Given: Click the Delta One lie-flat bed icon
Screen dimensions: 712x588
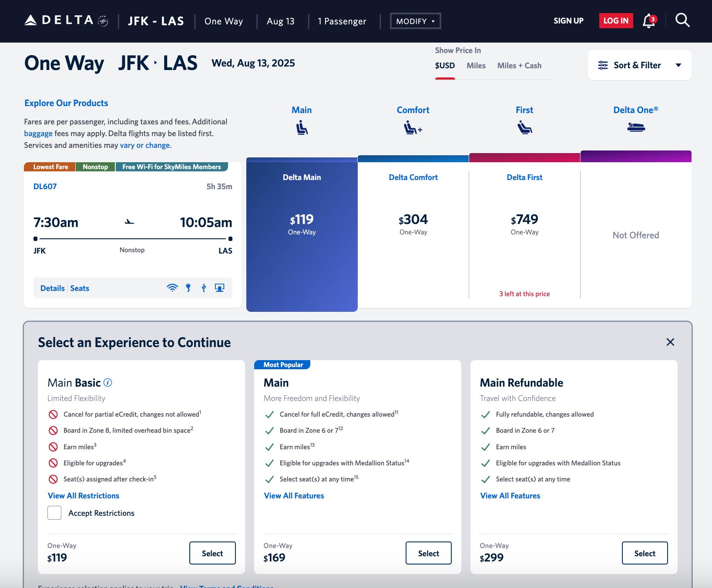Looking at the screenshot, I should (636, 127).
